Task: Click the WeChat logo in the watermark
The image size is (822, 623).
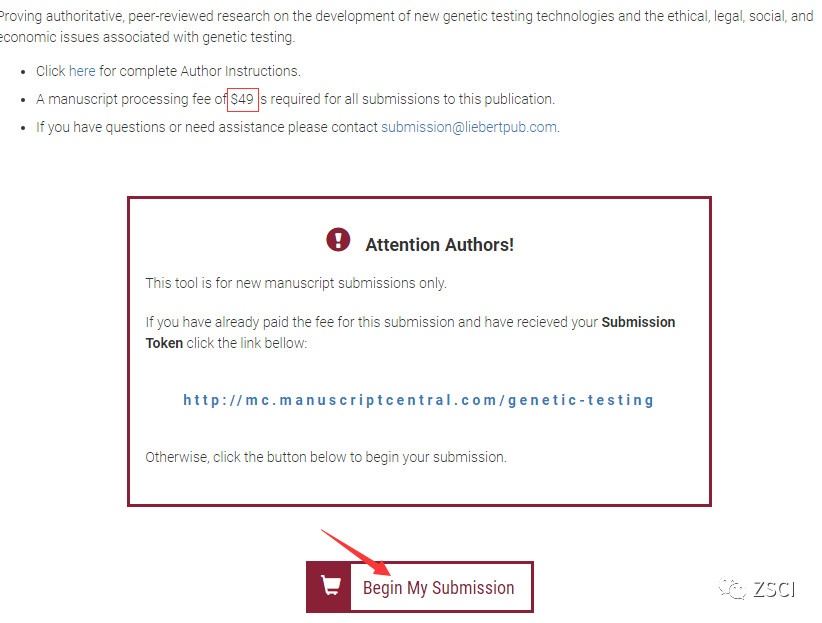Action: coord(737,589)
